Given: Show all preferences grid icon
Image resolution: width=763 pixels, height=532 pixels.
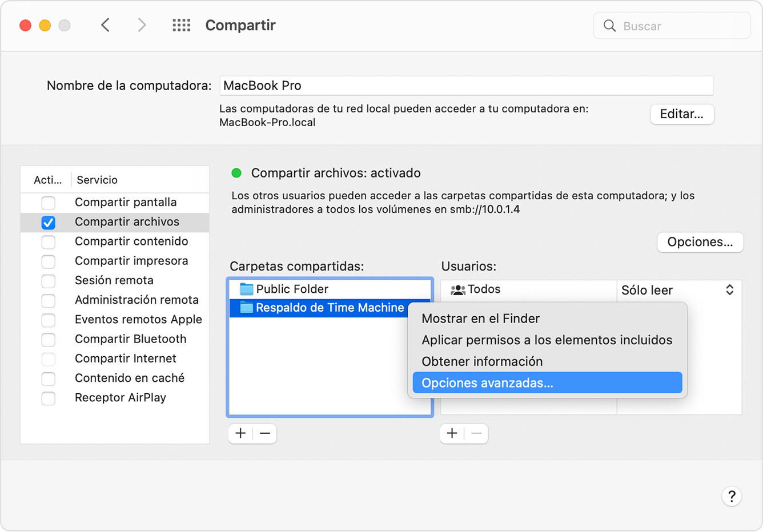Looking at the screenshot, I should coord(182,25).
